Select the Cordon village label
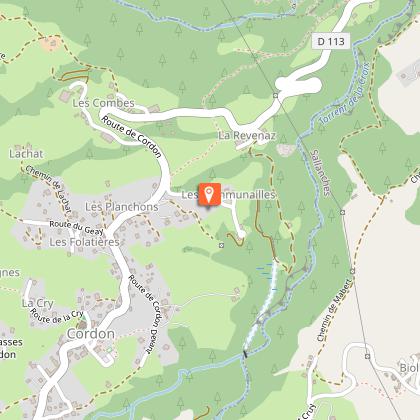 click(91, 334)
